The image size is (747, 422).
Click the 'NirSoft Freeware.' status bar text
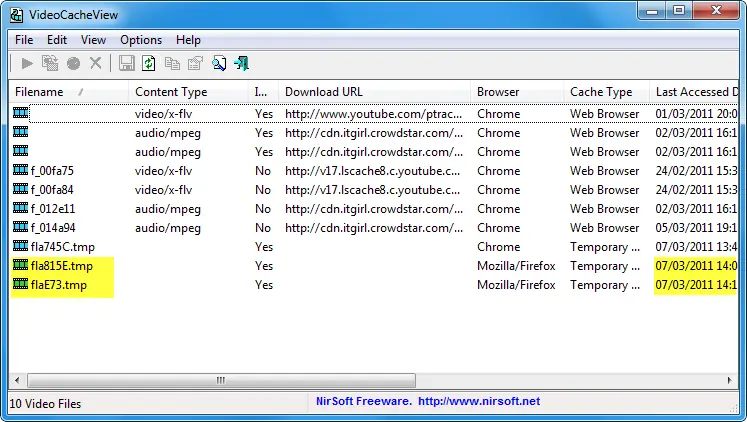(364, 402)
